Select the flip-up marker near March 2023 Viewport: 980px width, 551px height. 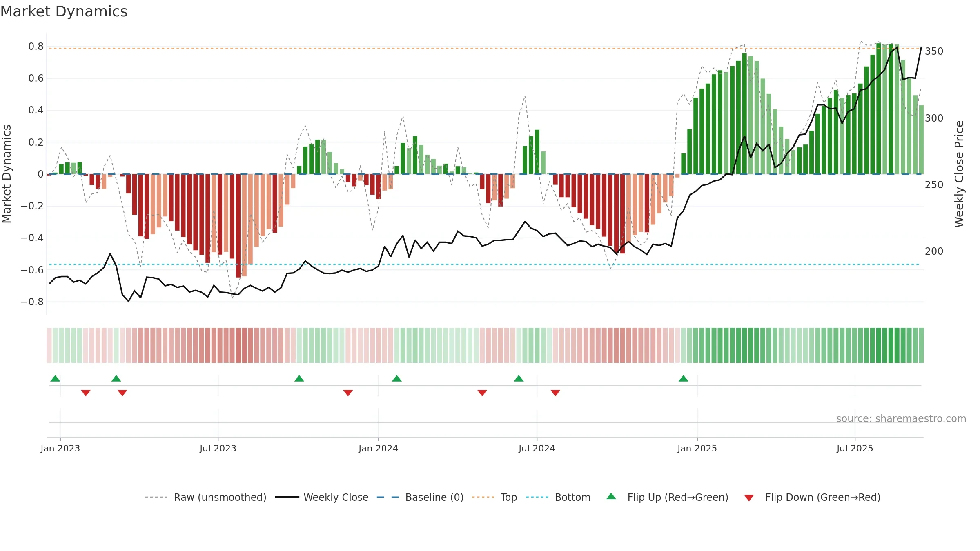[116, 378]
